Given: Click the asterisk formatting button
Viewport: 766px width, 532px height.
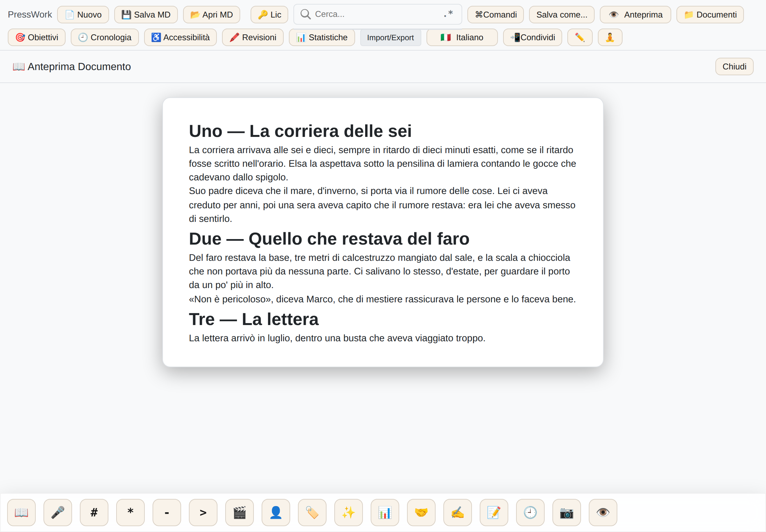Looking at the screenshot, I should tap(130, 512).
